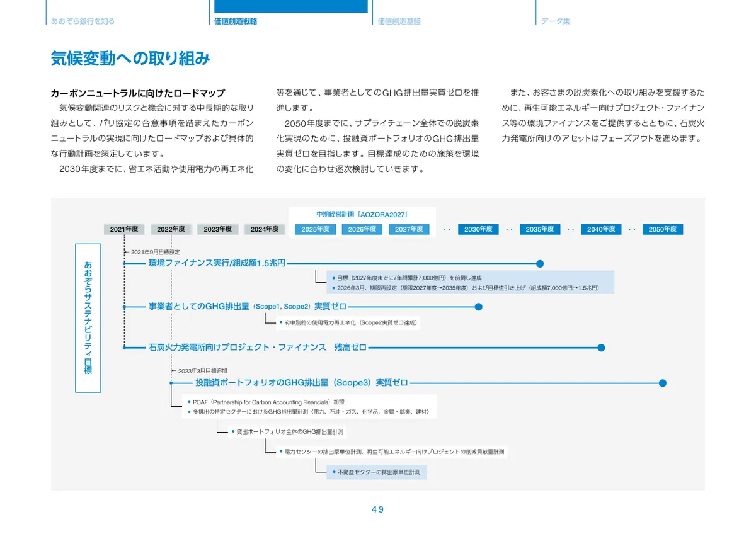Click the 2023年3月目標追加 note

[x=202, y=371]
